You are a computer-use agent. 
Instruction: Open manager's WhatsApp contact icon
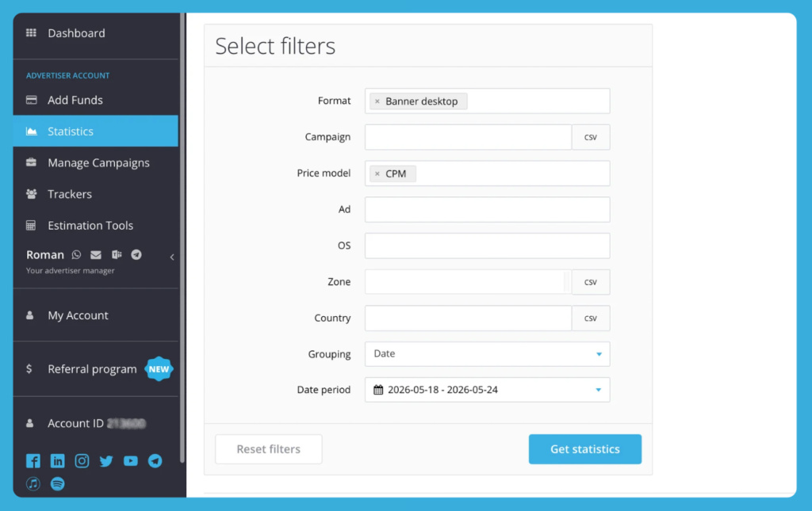[77, 254]
